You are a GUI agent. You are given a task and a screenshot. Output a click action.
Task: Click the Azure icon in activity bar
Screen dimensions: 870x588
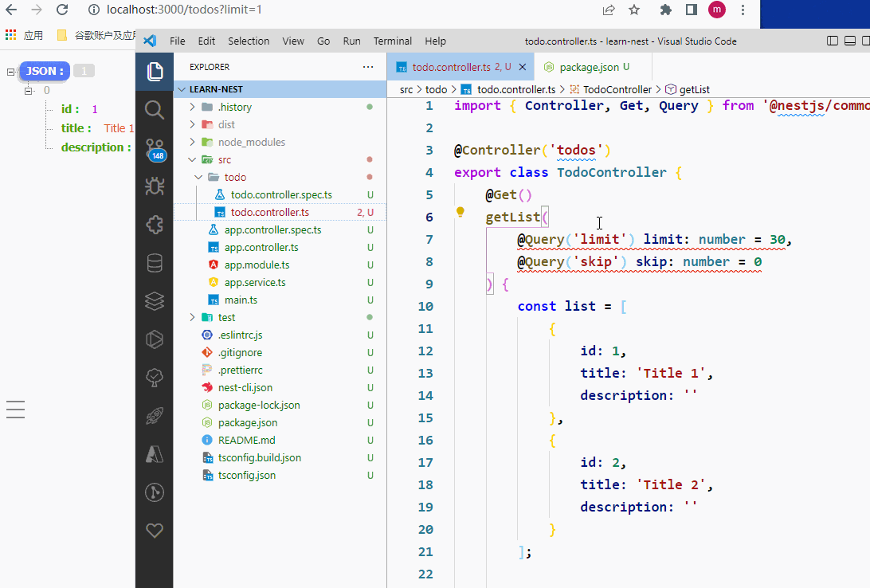pyautogui.click(x=154, y=454)
